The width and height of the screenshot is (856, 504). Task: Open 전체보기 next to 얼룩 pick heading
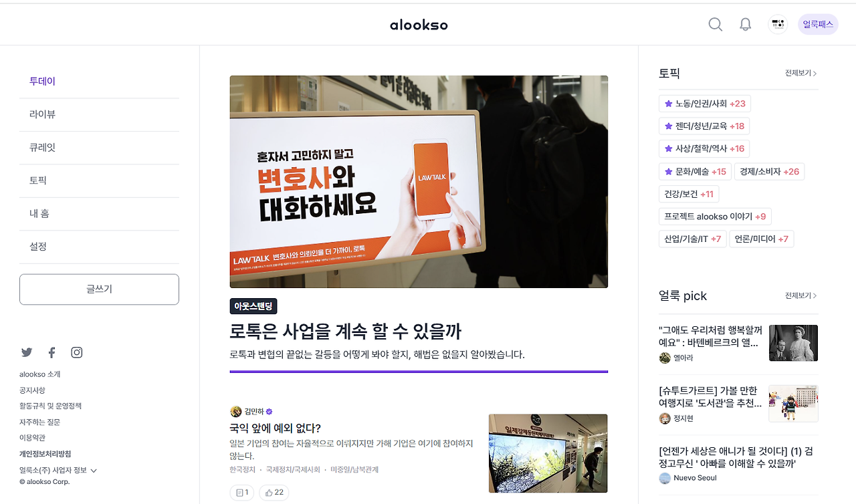[801, 295]
